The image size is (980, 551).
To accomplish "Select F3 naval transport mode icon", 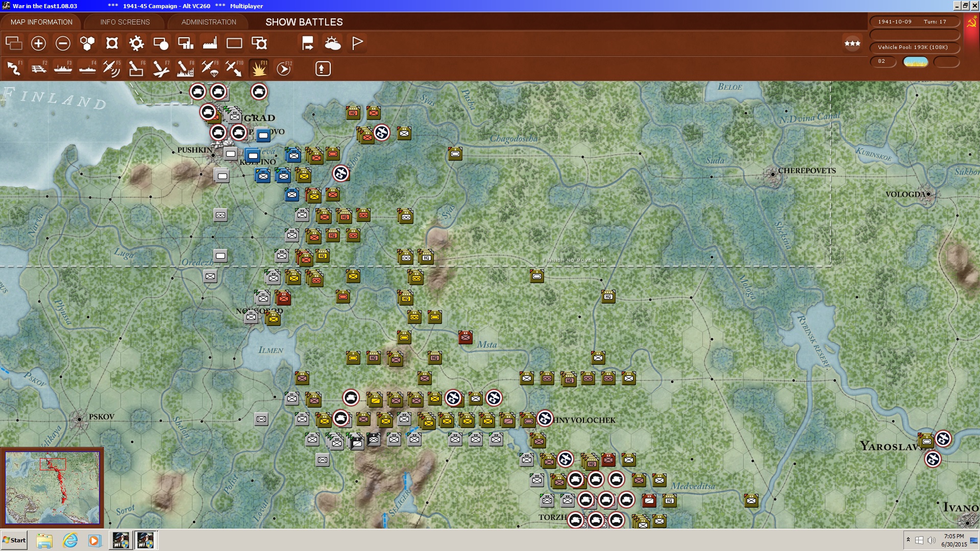I will point(63,68).
